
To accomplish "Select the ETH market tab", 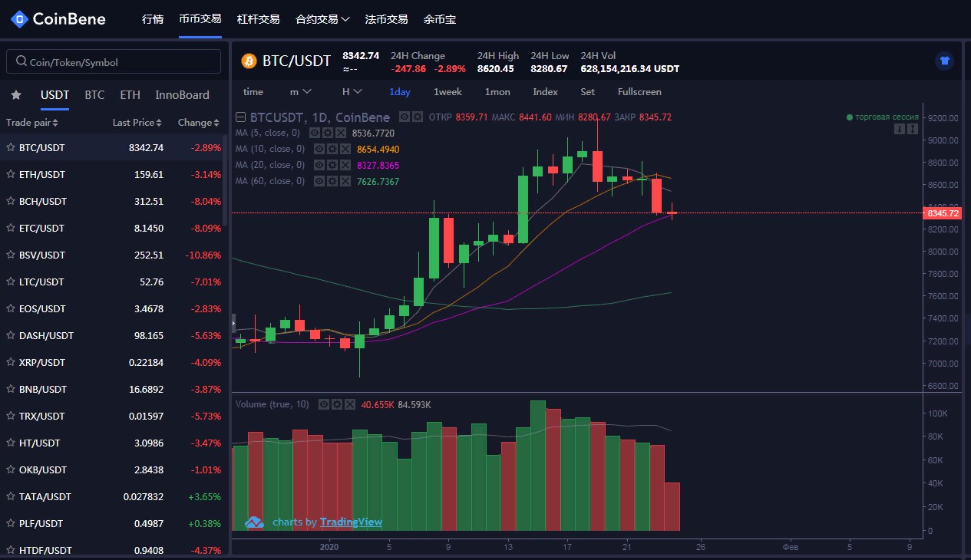I will click(130, 95).
